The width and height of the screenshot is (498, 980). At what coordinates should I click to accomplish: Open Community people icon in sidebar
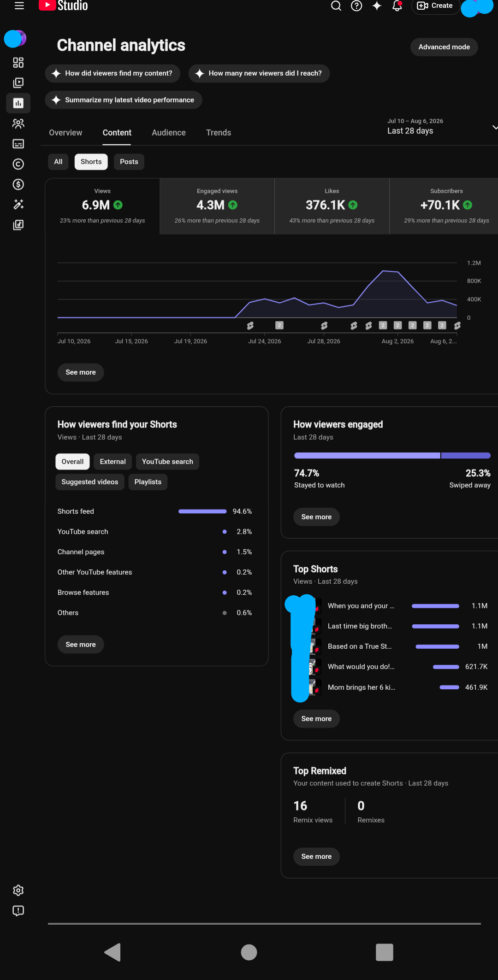click(x=18, y=123)
